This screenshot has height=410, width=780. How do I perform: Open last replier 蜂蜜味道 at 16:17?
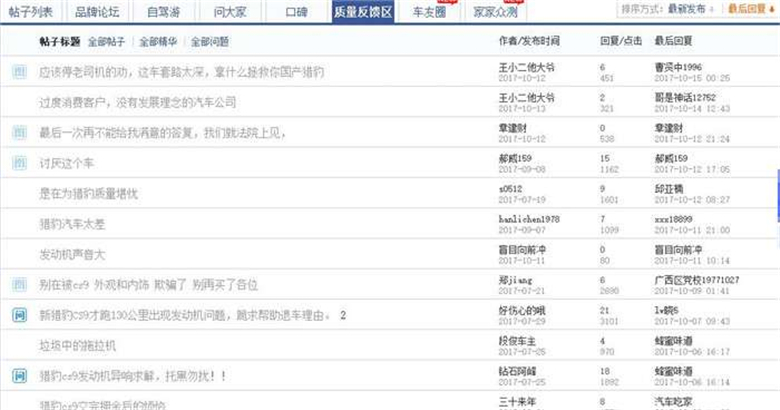click(674, 341)
